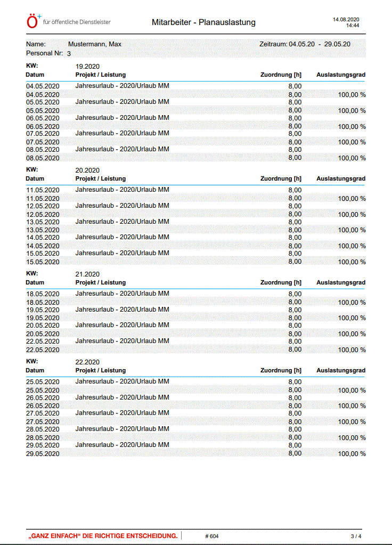
Task: Select the calendar week 22.2020 label
Action: 88,362
